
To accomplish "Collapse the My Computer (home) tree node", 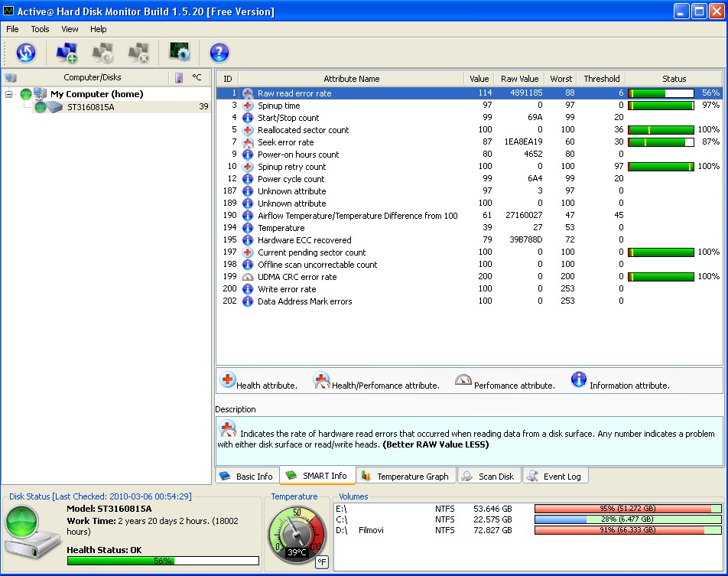I will pos(9,94).
